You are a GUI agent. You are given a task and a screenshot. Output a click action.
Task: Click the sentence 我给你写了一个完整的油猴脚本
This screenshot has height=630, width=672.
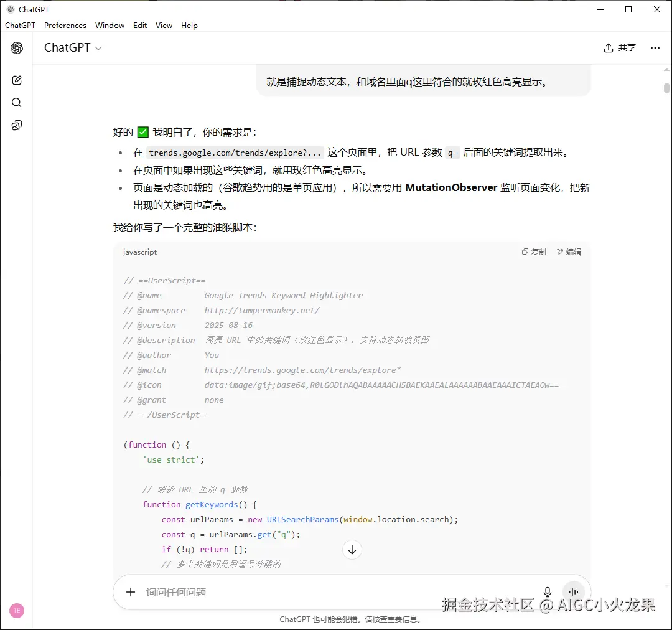coord(185,227)
